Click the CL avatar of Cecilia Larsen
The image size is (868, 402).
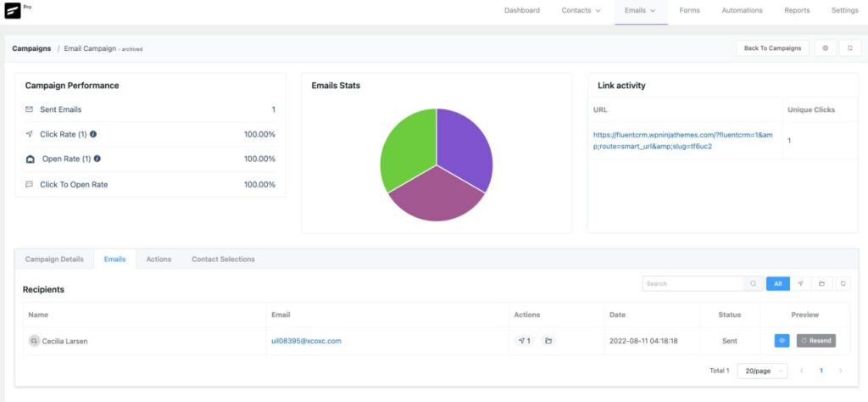coord(34,341)
